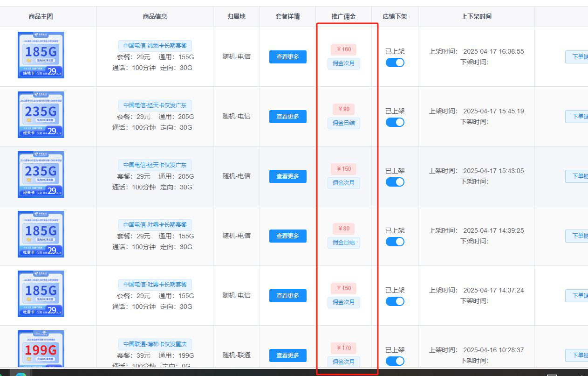Image resolution: width=588 pixels, height=376 pixels.
Task: Click 中国电信-吐雾卡长期套餐 in the 14:37:24 row
Action: tap(155, 285)
